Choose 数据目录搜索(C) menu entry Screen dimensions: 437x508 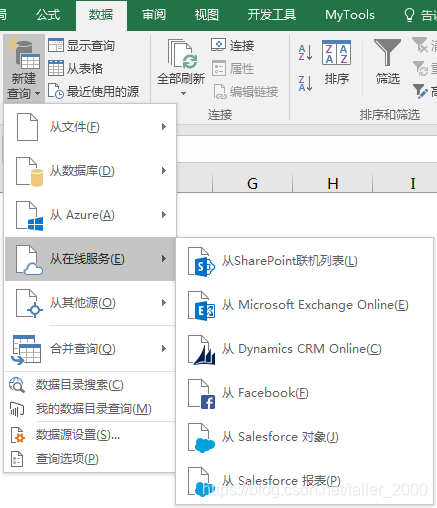tap(89, 385)
